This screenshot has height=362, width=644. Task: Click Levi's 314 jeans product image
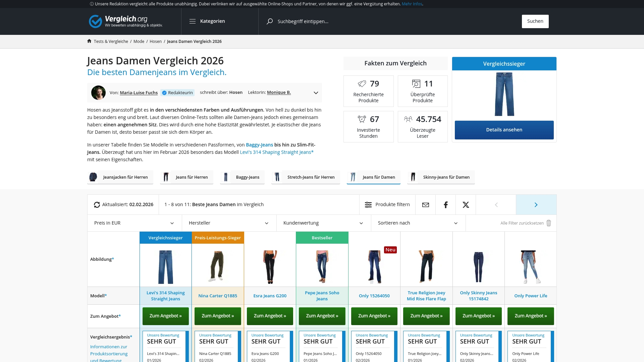[166, 267]
